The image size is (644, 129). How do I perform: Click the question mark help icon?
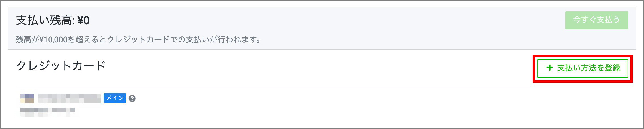pyautogui.click(x=132, y=98)
